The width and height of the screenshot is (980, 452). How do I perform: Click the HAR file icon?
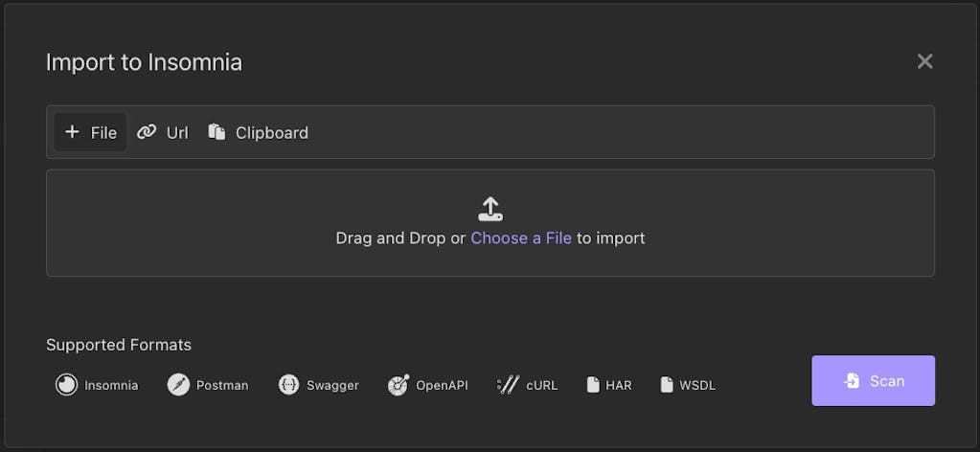[593, 385]
